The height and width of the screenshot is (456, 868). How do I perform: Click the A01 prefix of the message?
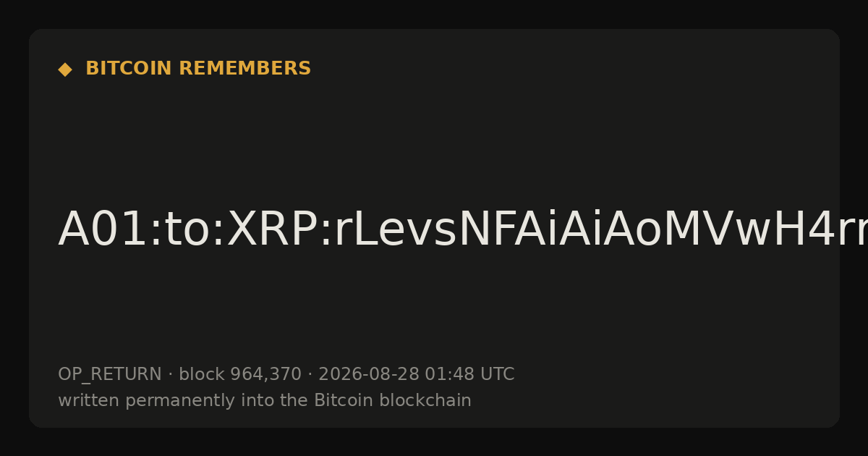click(103, 230)
